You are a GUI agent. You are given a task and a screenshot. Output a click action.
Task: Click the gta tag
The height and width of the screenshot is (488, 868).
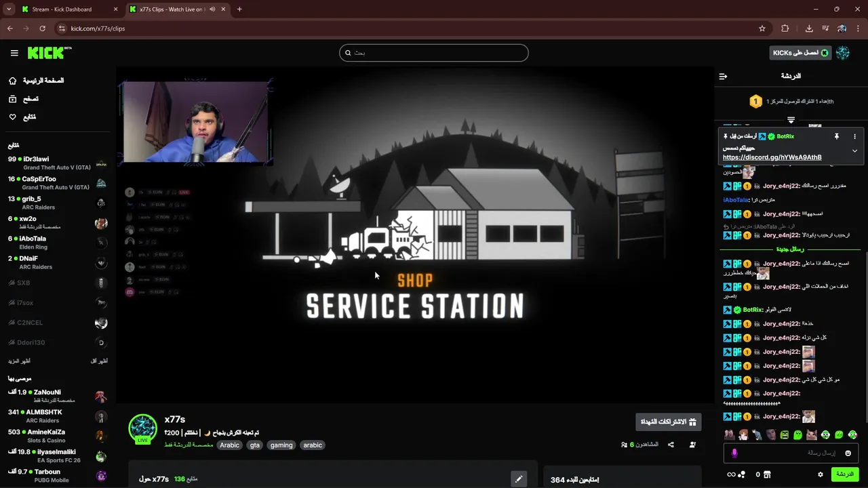pos(255,445)
